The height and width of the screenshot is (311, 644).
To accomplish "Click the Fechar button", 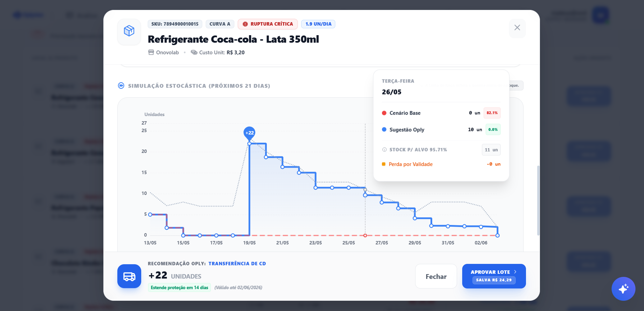I will tap(436, 277).
